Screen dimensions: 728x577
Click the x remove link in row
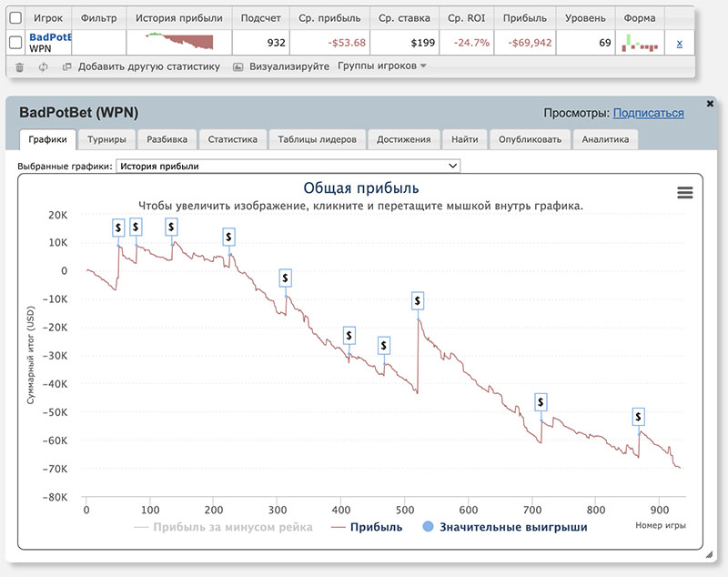pyautogui.click(x=680, y=43)
